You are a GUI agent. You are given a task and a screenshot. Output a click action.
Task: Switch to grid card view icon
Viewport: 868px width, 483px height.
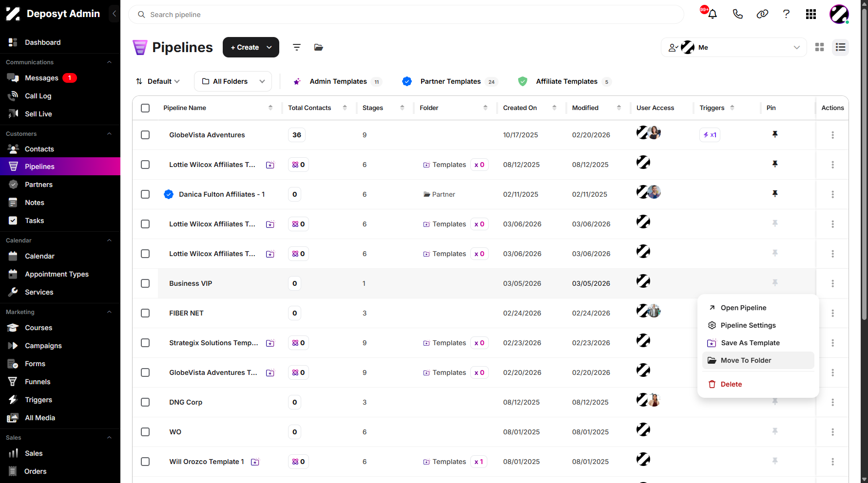pyautogui.click(x=820, y=47)
